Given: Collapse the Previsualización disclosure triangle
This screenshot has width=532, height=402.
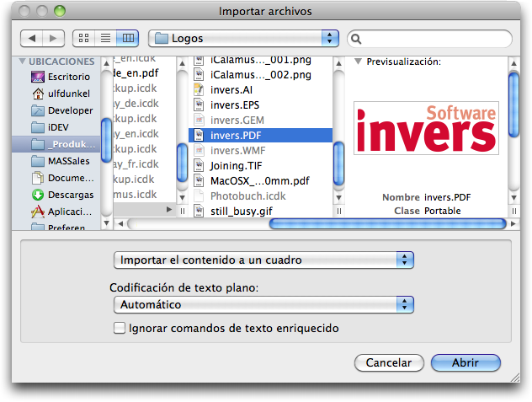Looking at the screenshot, I should (x=358, y=62).
